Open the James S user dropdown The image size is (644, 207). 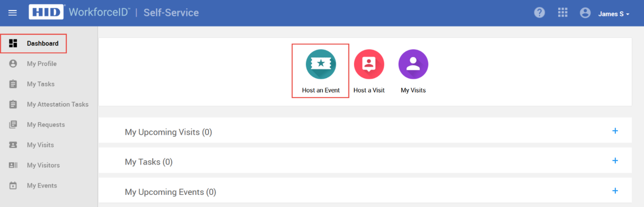614,14
